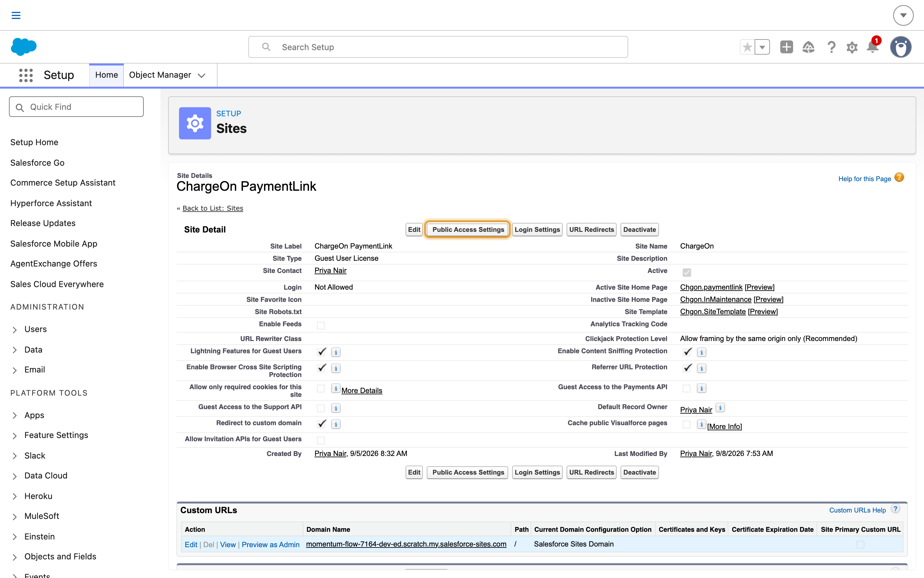Click the bottom Deactivate button
This screenshot has width=924, height=578.
pos(639,472)
